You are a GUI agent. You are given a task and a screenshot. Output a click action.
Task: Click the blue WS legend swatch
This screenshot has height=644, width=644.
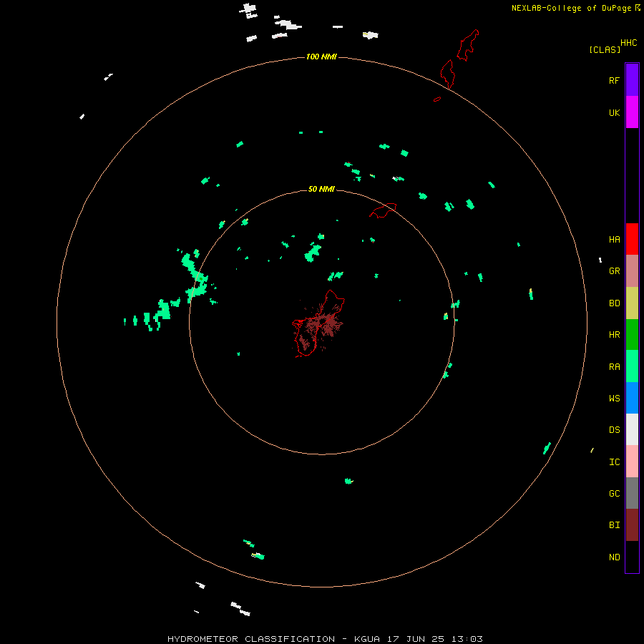pyautogui.click(x=632, y=398)
